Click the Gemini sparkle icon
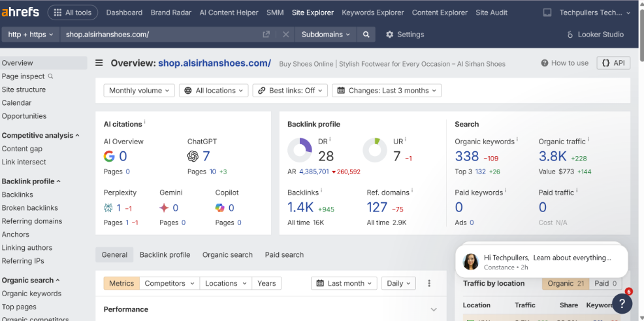The height and width of the screenshot is (321, 644). [x=164, y=207]
